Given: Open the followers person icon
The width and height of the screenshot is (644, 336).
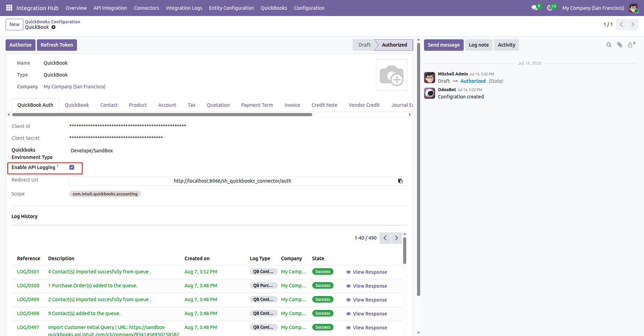Looking at the screenshot, I should click(x=631, y=45).
